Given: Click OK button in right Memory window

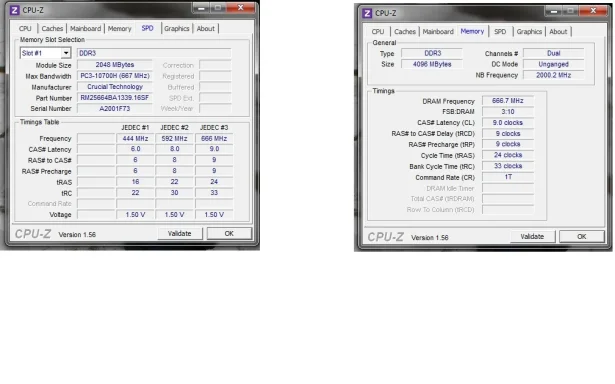Looking at the screenshot, I should click(x=582, y=237).
